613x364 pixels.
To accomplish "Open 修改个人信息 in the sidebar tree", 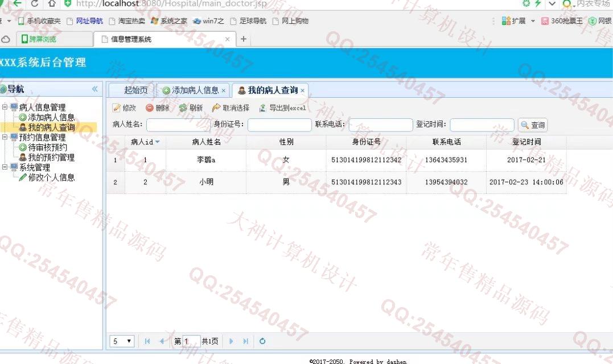I will click(51, 177).
